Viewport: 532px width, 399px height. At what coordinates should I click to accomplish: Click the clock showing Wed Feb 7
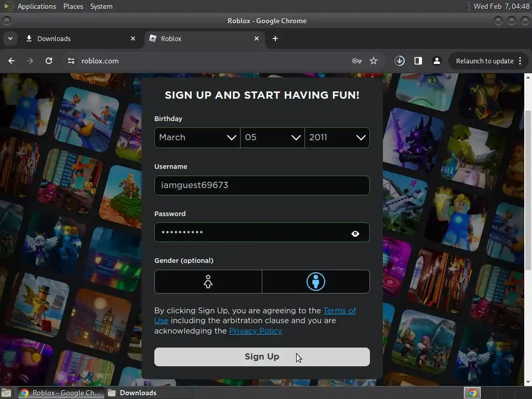(x=501, y=6)
